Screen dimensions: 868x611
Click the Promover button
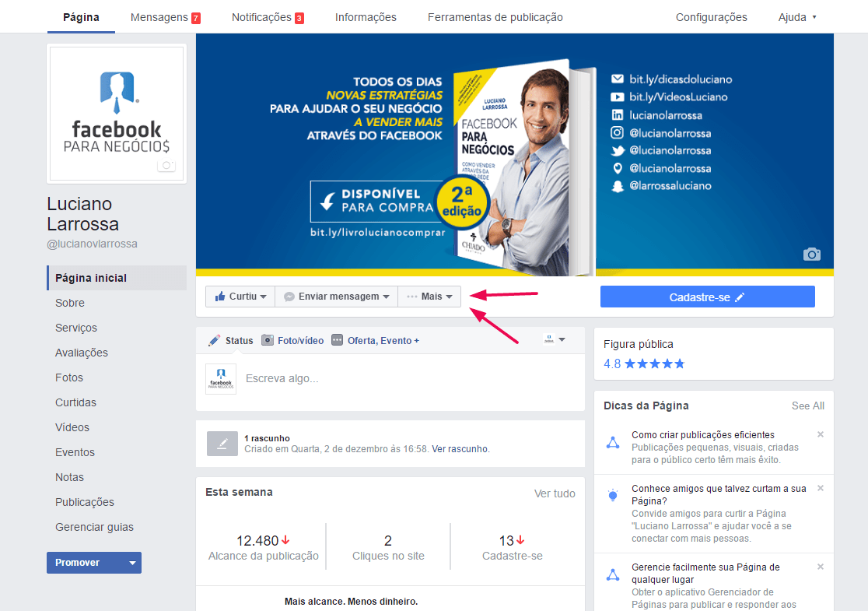(x=86, y=563)
